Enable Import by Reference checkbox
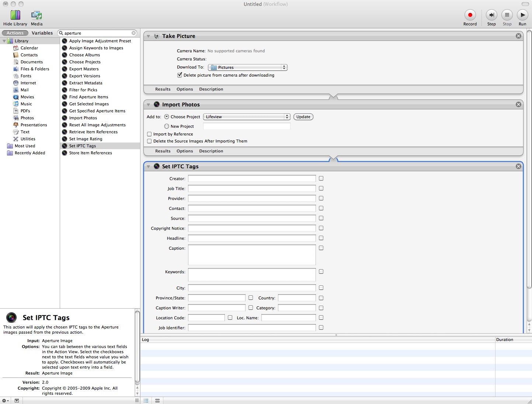This screenshot has width=532, height=404. (149, 134)
